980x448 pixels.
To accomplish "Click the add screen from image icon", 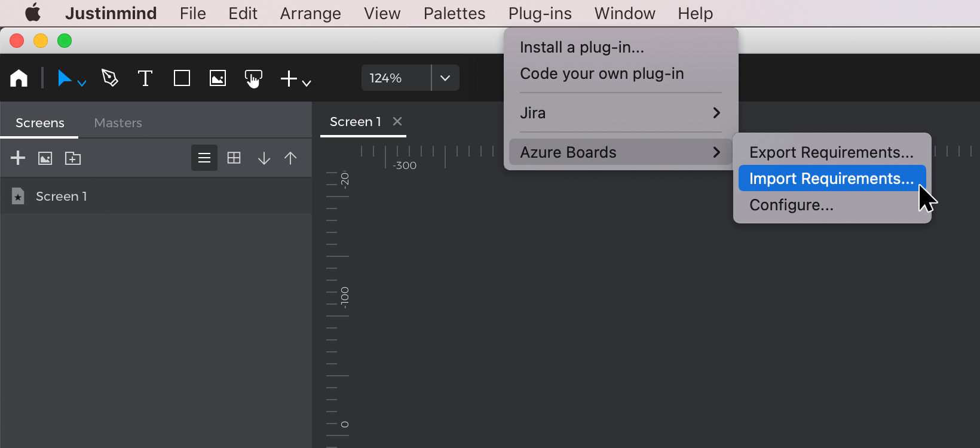I will point(45,158).
